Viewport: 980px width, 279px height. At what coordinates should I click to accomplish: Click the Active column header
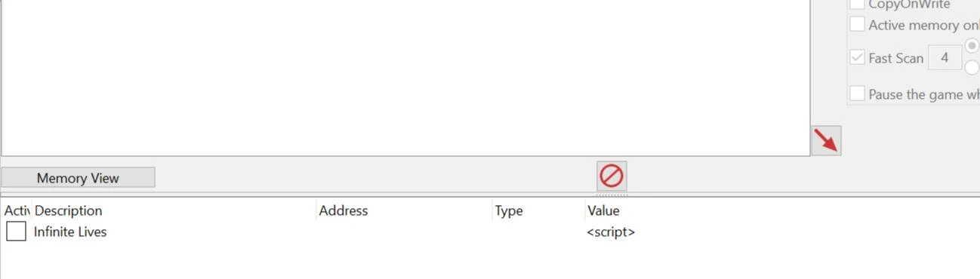(x=17, y=210)
